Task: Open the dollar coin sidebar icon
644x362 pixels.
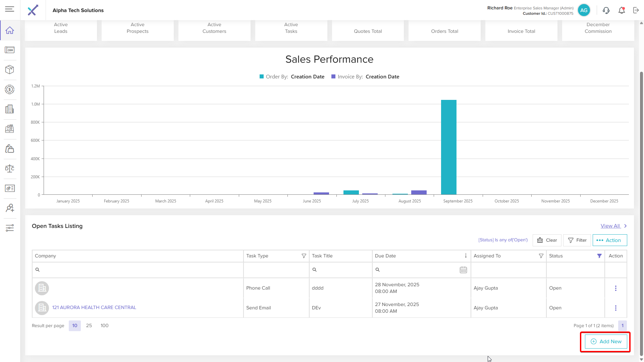Action: coord(10,89)
